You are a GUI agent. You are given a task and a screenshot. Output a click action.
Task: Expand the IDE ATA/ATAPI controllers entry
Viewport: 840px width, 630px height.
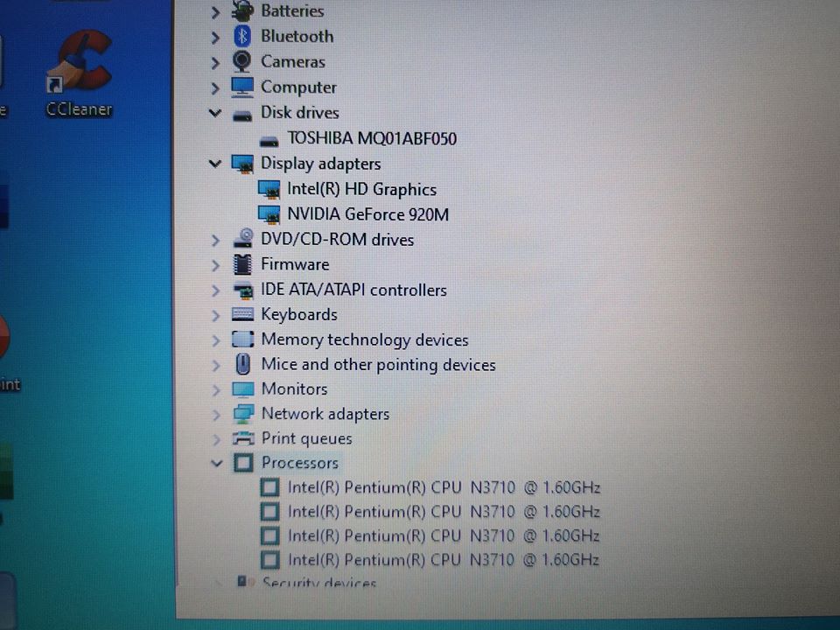coord(215,290)
